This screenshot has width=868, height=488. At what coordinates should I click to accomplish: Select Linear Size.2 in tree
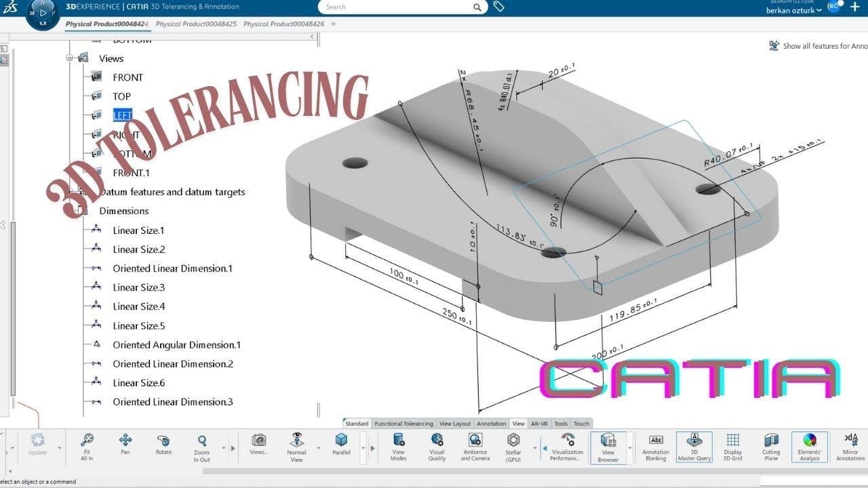tap(139, 249)
